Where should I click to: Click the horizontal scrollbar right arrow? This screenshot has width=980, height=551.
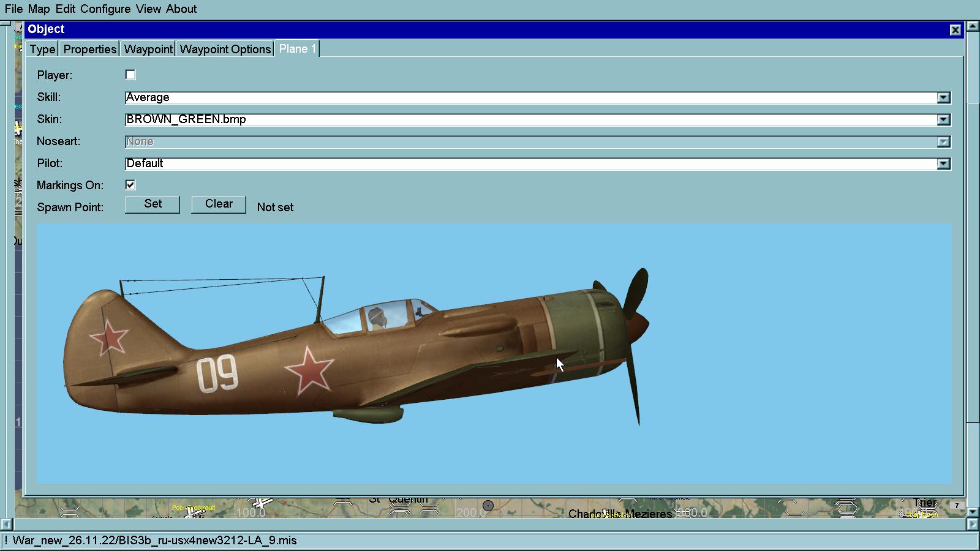[973, 525]
